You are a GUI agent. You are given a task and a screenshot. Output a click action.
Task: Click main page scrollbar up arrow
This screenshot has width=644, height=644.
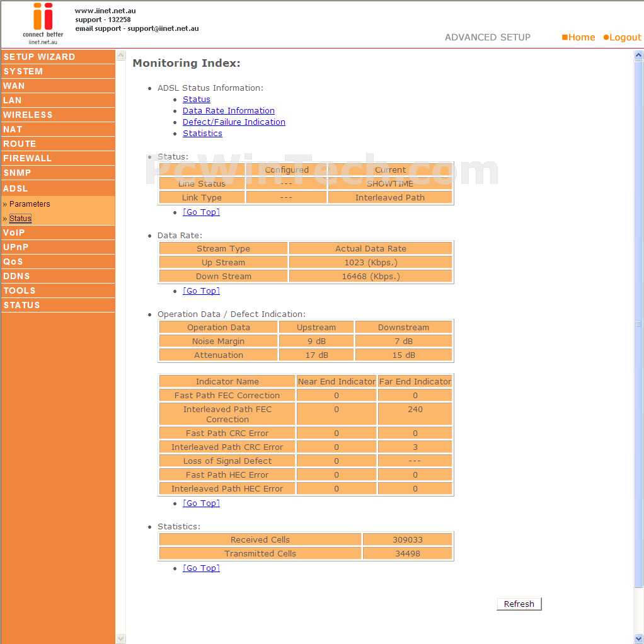pyautogui.click(x=638, y=55)
